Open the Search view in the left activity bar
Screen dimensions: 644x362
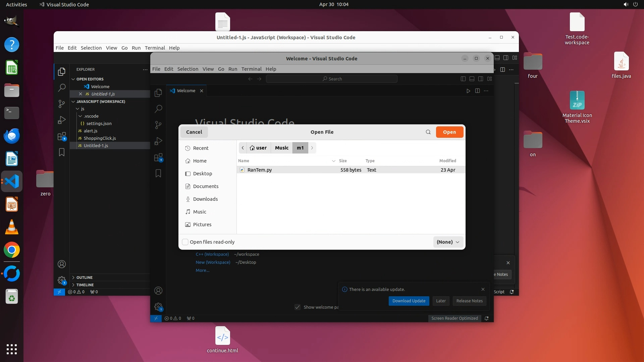click(x=62, y=88)
